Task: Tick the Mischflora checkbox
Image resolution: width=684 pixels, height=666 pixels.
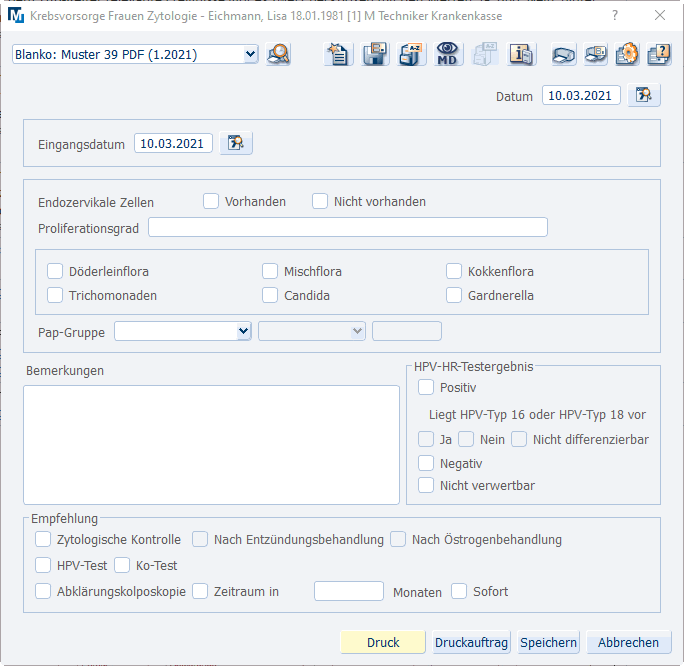Action: [x=270, y=271]
